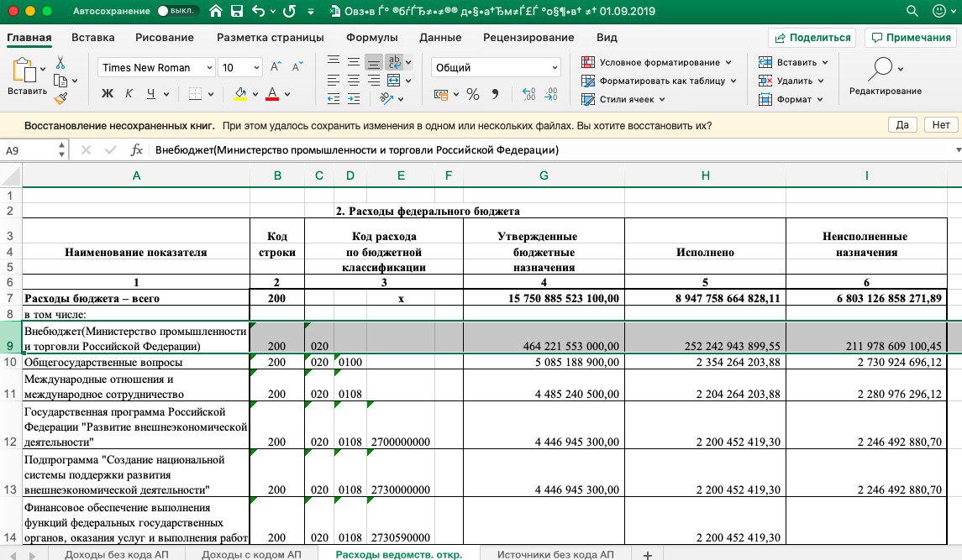Click the Name Box showing A9
Viewport: 962px width, 560px height.
pos(29,150)
